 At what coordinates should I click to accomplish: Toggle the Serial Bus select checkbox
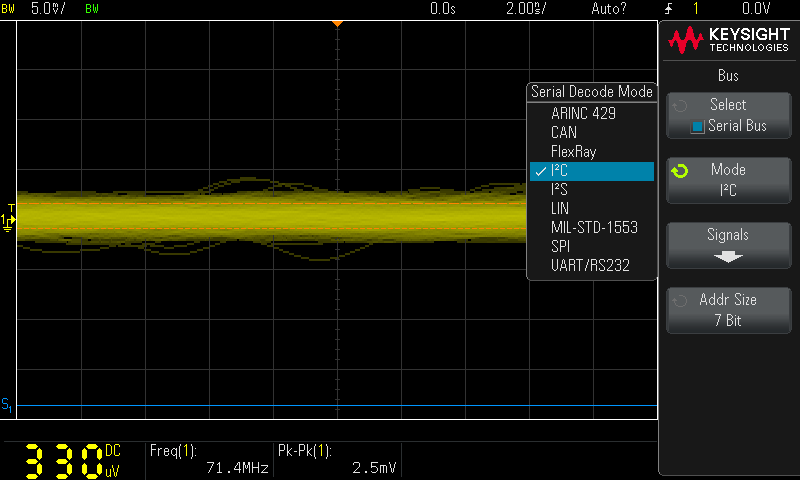698,126
